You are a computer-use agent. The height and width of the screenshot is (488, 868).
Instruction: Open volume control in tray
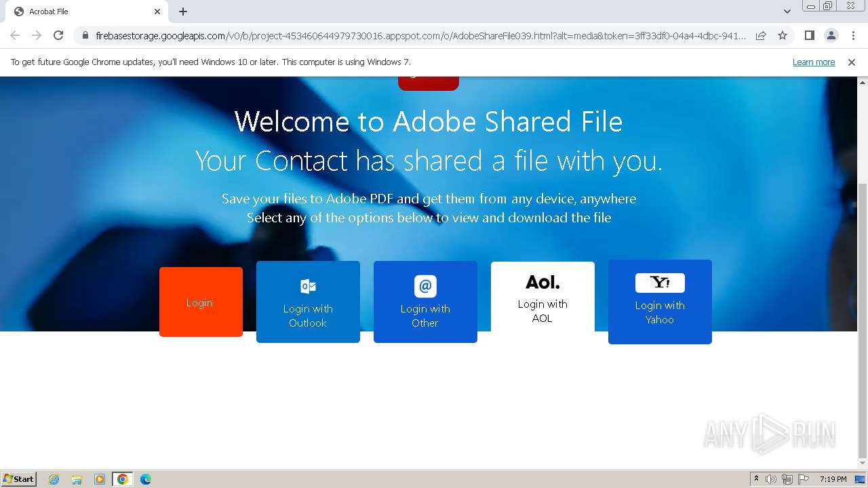(x=771, y=479)
